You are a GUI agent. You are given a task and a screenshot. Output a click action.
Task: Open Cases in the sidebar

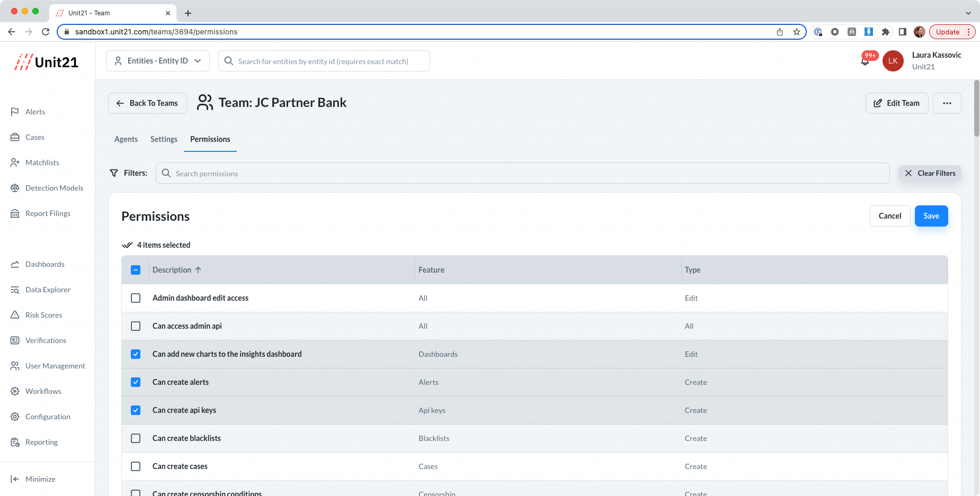tap(34, 137)
